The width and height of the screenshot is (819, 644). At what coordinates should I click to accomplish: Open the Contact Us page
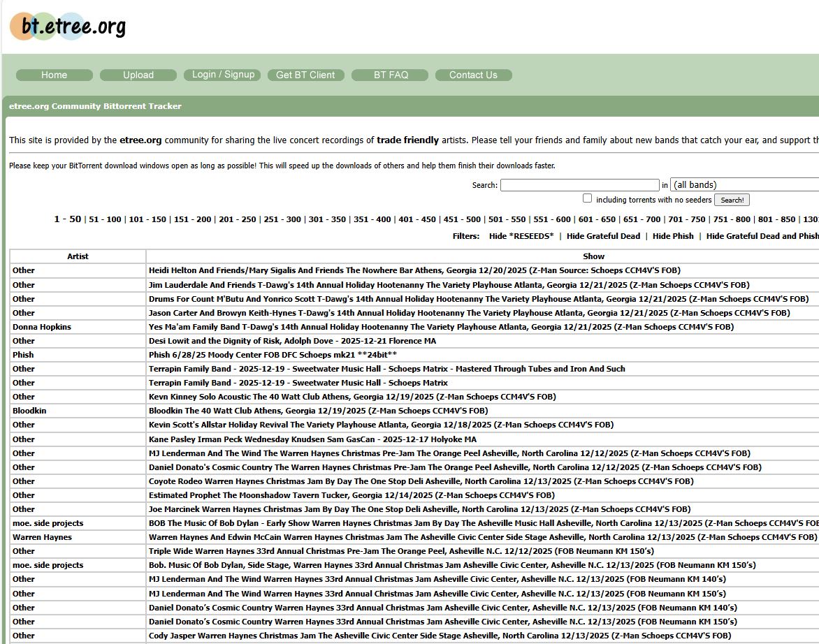point(473,75)
